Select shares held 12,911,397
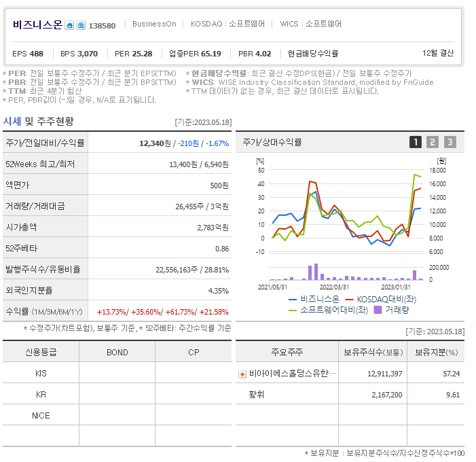476x462 pixels. tap(384, 374)
